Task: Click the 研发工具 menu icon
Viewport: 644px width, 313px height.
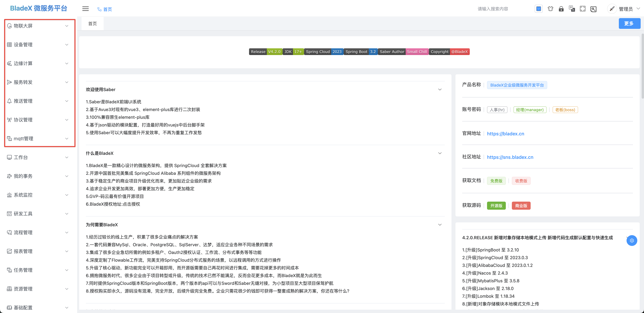Action: pyautogui.click(x=9, y=214)
